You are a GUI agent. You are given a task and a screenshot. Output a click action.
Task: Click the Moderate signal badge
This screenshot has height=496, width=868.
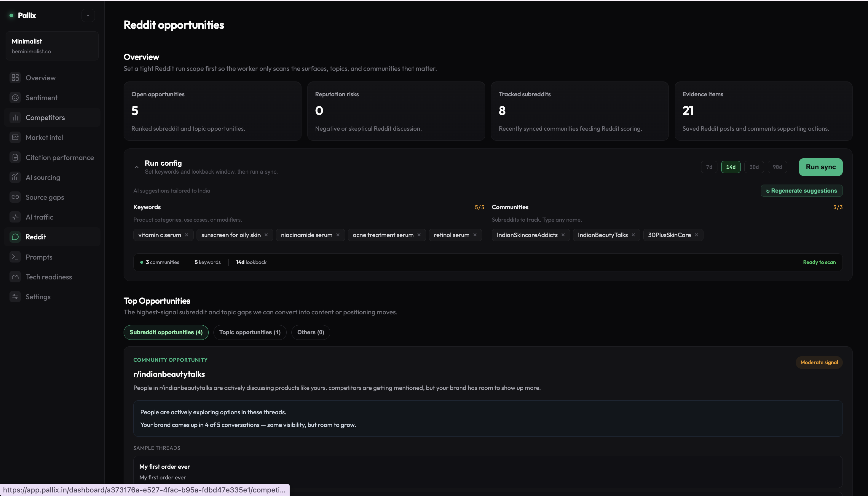click(x=819, y=362)
